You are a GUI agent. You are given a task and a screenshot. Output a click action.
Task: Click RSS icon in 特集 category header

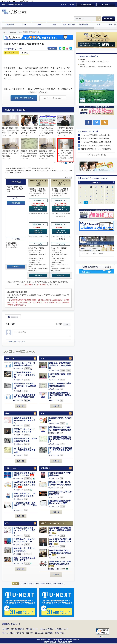pos(35,523)
